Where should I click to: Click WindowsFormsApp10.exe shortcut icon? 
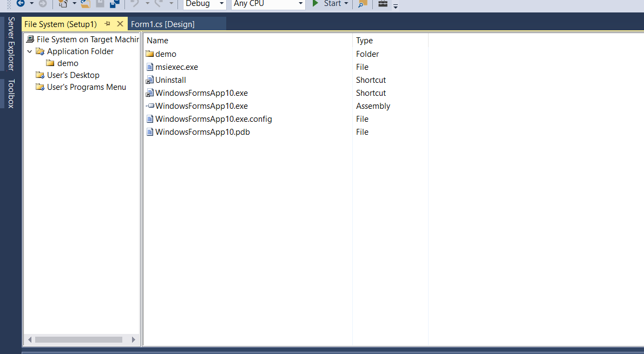coord(150,93)
